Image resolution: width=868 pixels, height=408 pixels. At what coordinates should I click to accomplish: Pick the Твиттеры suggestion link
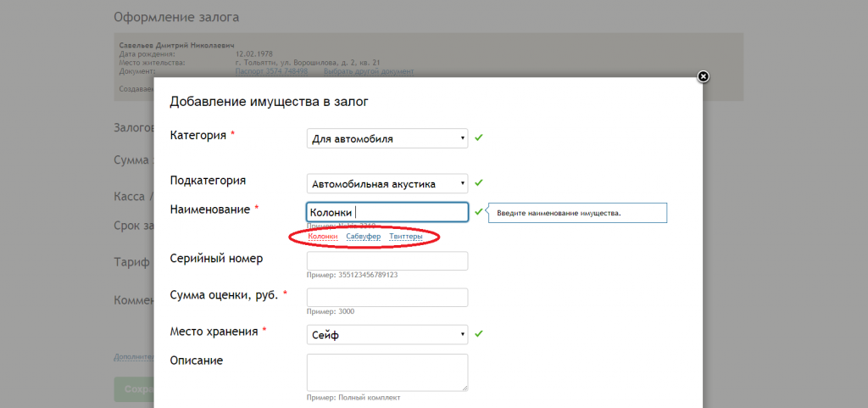pyautogui.click(x=406, y=237)
